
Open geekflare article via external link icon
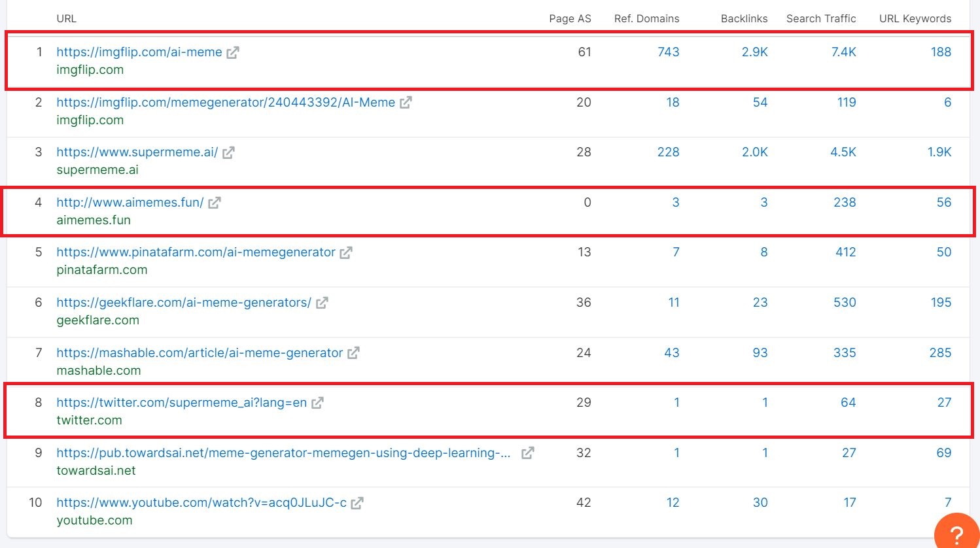click(321, 302)
